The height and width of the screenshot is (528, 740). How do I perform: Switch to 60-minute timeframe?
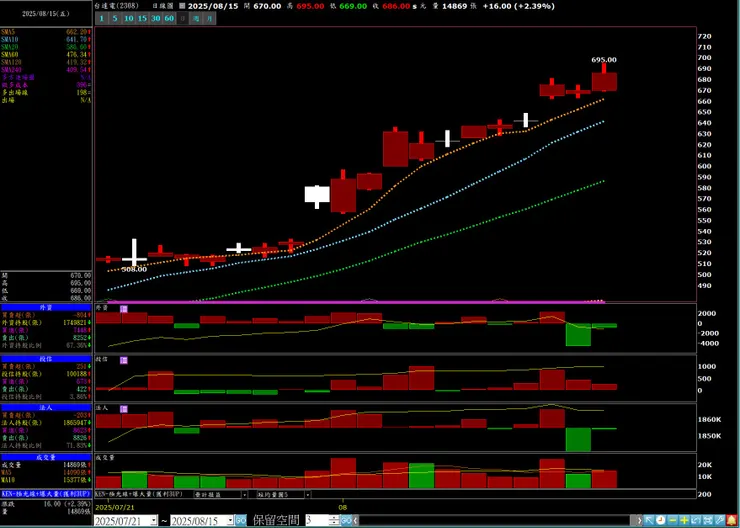coord(169,18)
